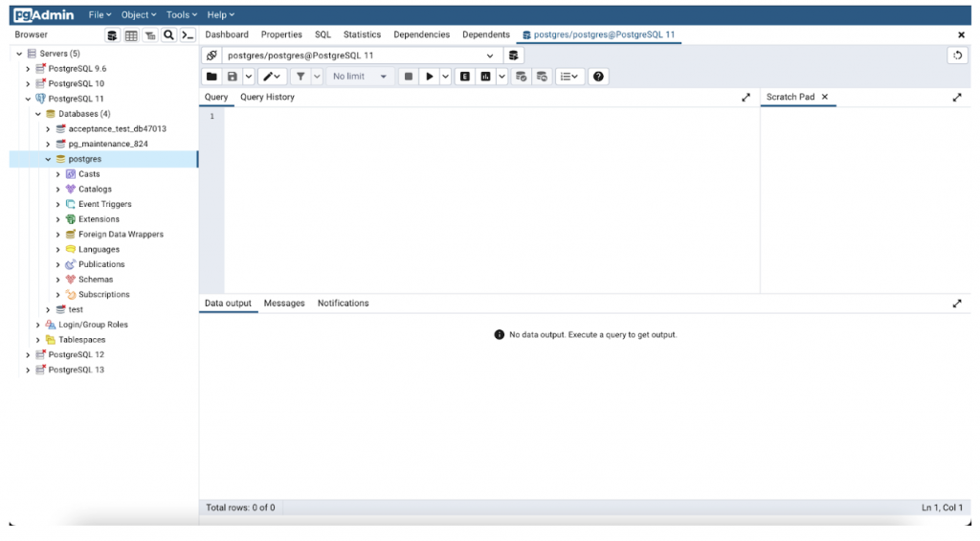The height and width of the screenshot is (541, 980).
Task: Open the No limit rows dropdown
Action: (x=360, y=77)
